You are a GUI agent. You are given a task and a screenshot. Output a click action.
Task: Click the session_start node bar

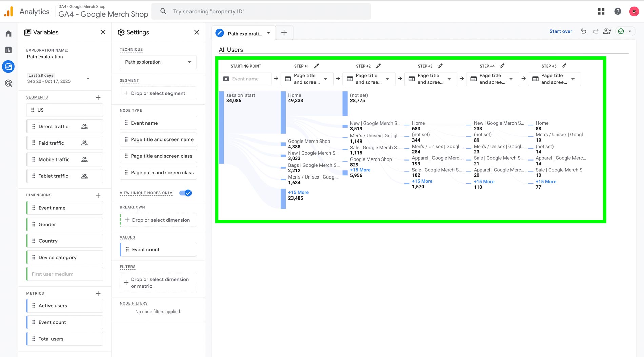[221, 127]
